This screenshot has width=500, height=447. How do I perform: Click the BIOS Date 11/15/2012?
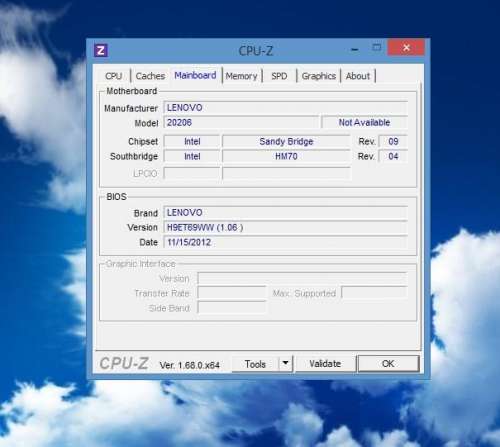286,242
